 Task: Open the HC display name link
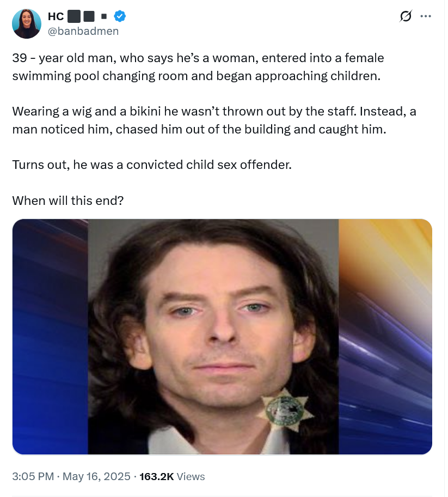pyautogui.click(x=56, y=16)
